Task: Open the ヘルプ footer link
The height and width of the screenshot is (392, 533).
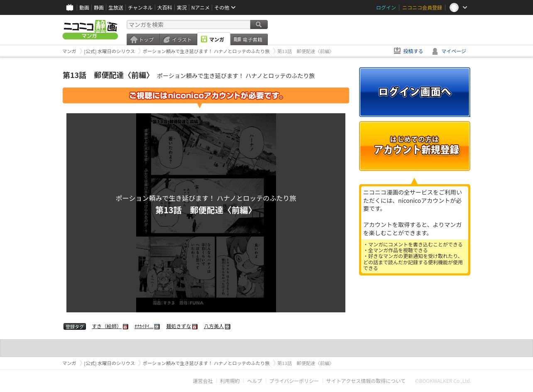Action: [x=254, y=381]
